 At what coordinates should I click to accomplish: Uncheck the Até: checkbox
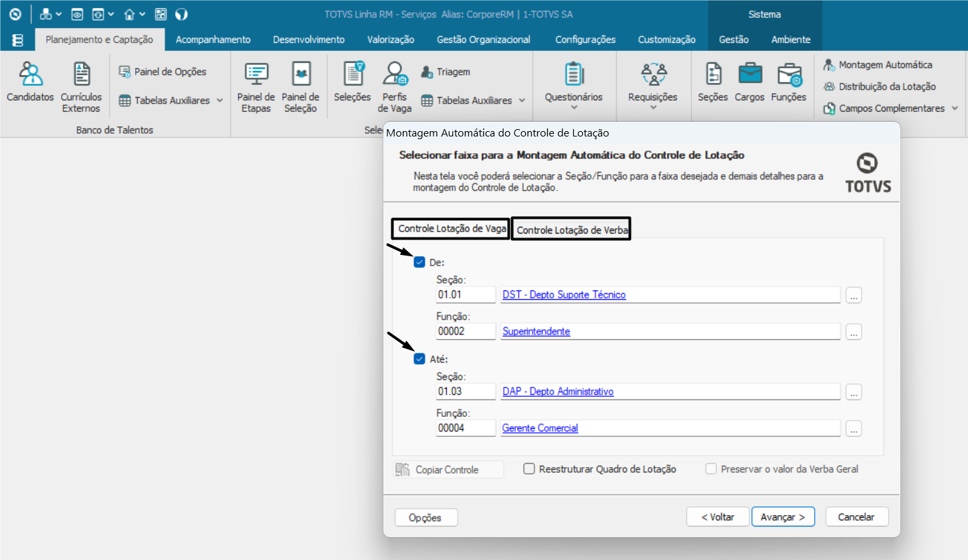[419, 359]
